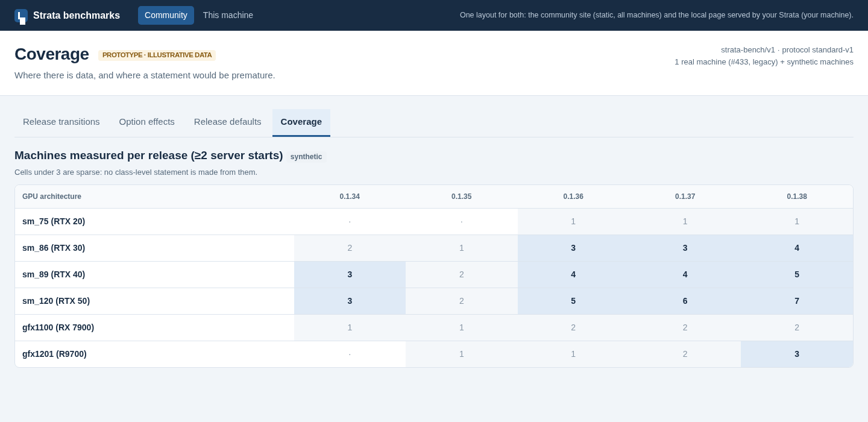Switch to the This machine view
The height and width of the screenshot is (422, 868).
pos(228,15)
